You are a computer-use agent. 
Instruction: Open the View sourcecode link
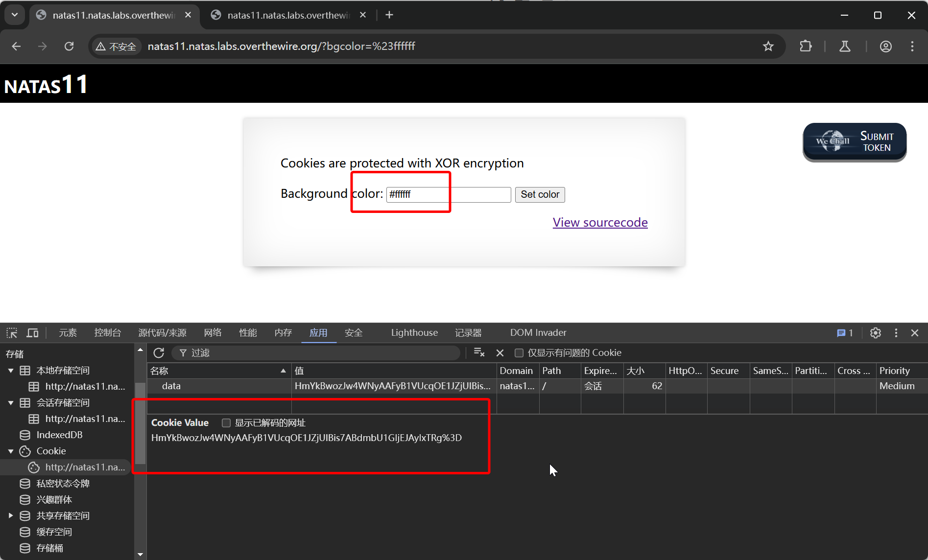(600, 222)
